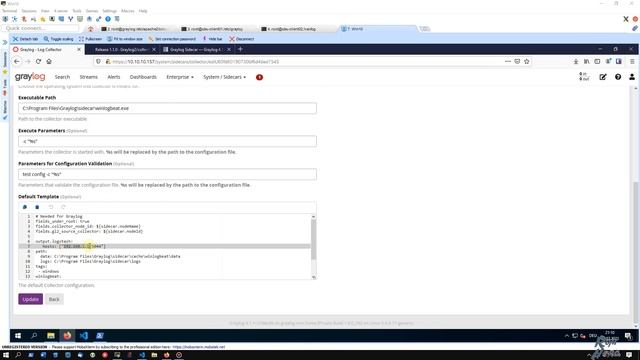Viewport: 640px width, 360px height.
Task: Expand the System / Sidecars dropdown
Action: pyautogui.click(x=224, y=77)
